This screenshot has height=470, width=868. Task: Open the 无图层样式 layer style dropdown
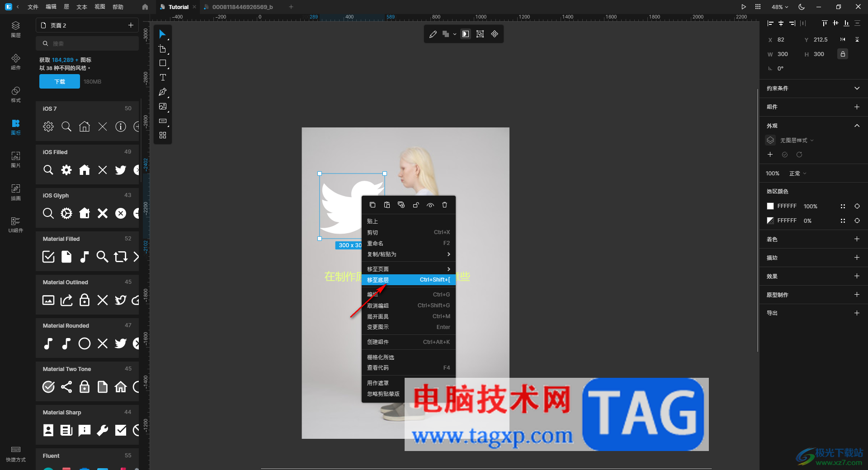[x=797, y=141]
